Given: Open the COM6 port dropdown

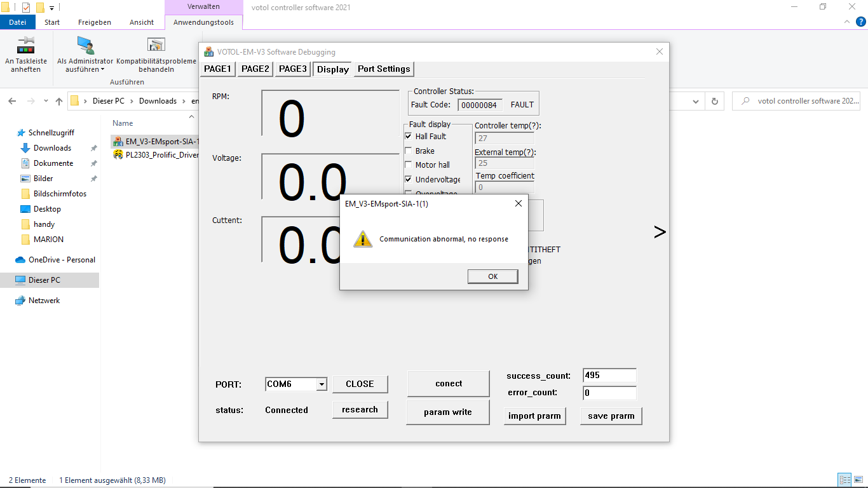Looking at the screenshot, I should click(321, 384).
